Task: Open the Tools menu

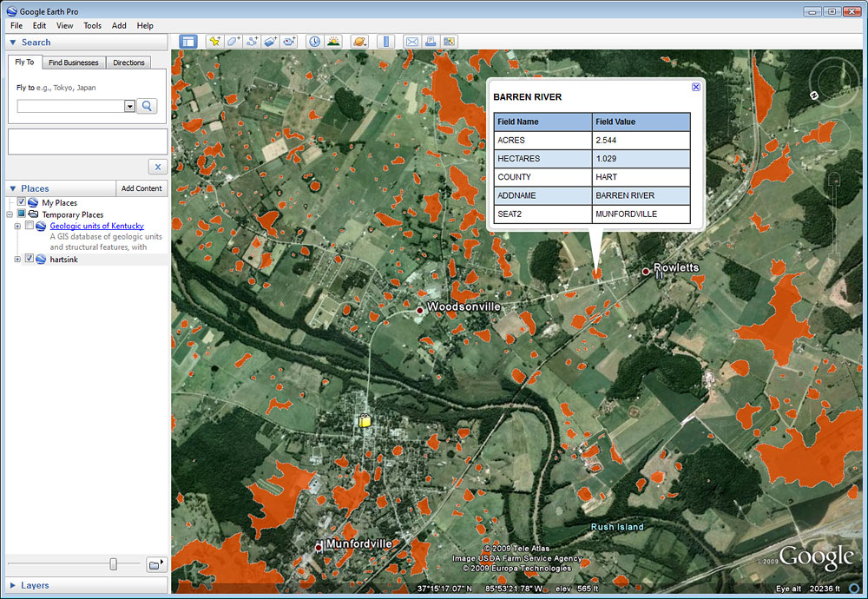Action: click(x=93, y=25)
